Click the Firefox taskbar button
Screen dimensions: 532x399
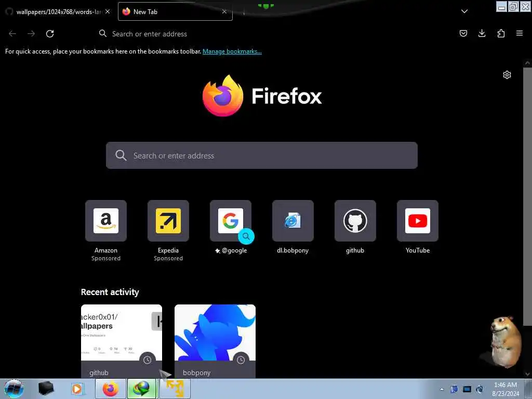(x=110, y=389)
